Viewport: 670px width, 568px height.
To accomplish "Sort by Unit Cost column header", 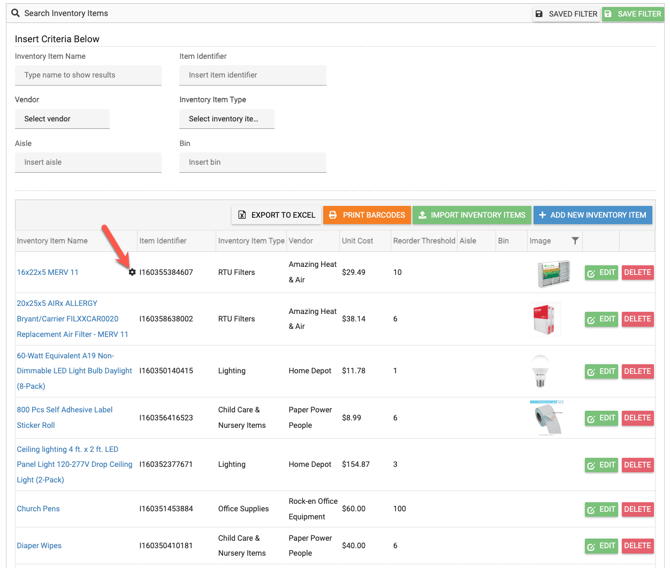I will tap(357, 241).
